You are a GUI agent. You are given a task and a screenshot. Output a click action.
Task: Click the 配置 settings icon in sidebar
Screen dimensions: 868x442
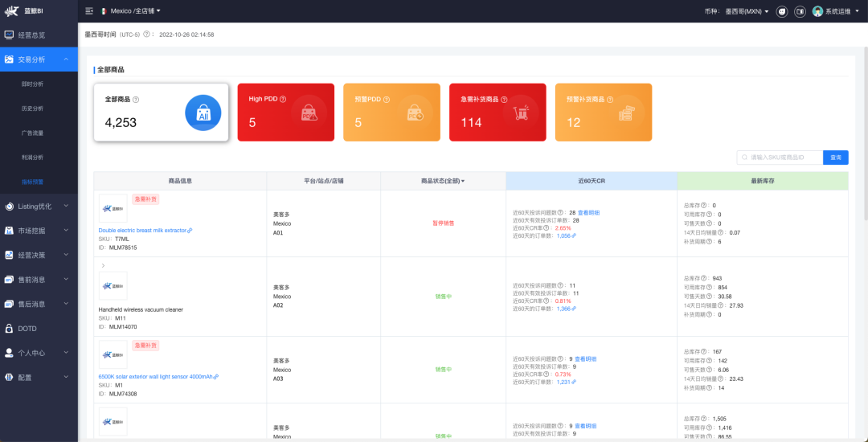[x=9, y=377]
